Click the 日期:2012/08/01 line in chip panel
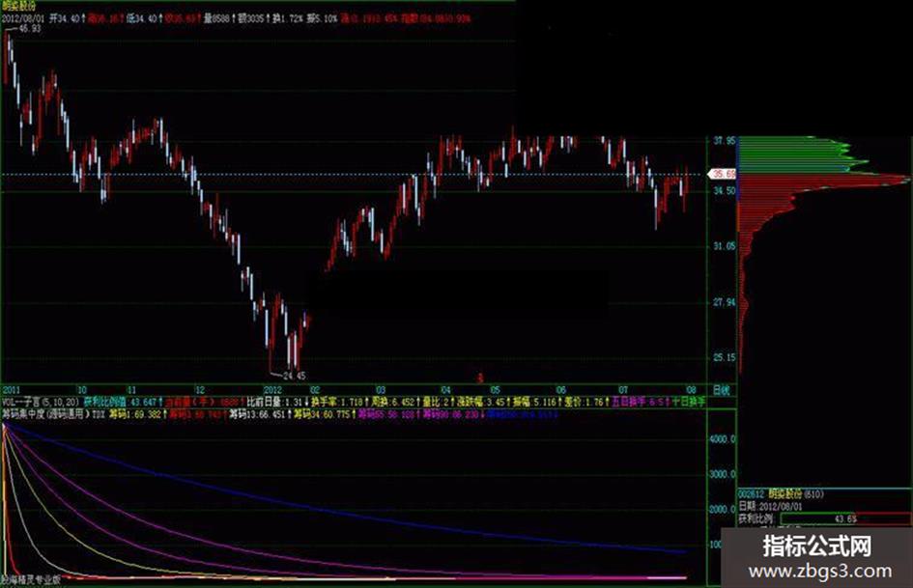This screenshot has width=913, height=588. point(770,507)
